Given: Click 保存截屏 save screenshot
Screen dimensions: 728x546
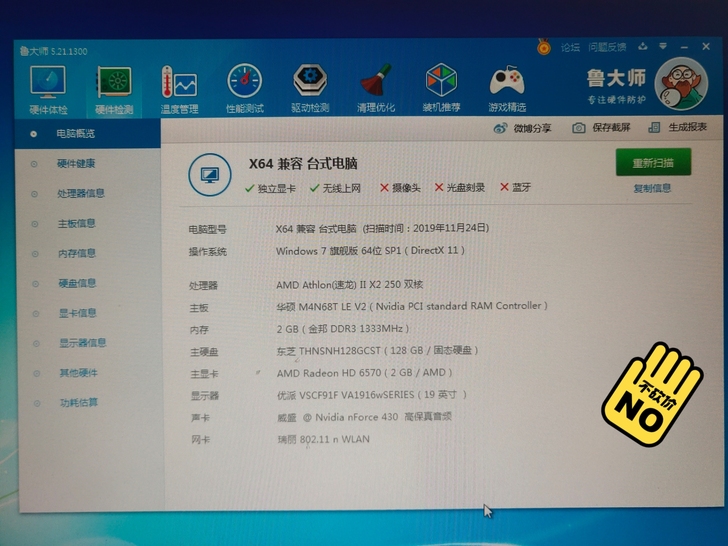Looking at the screenshot, I should pyautogui.click(x=601, y=128).
